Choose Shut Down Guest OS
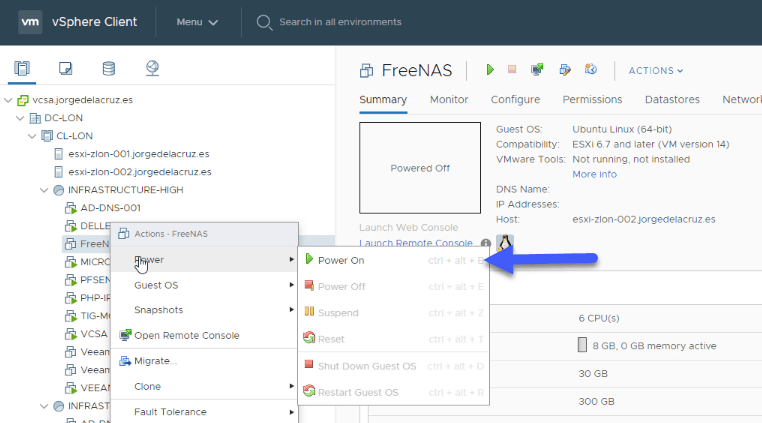This screenshot has width=762, height=423. (394, 366)
